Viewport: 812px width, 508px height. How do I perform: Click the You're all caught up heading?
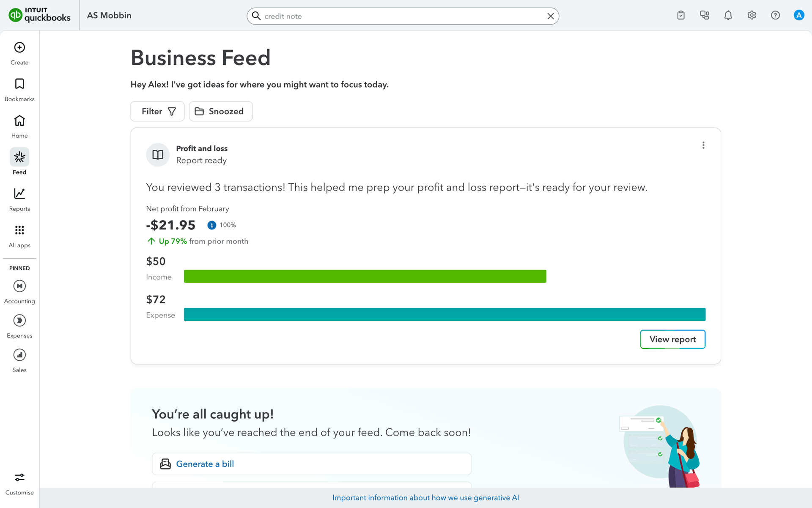(213, 414)
